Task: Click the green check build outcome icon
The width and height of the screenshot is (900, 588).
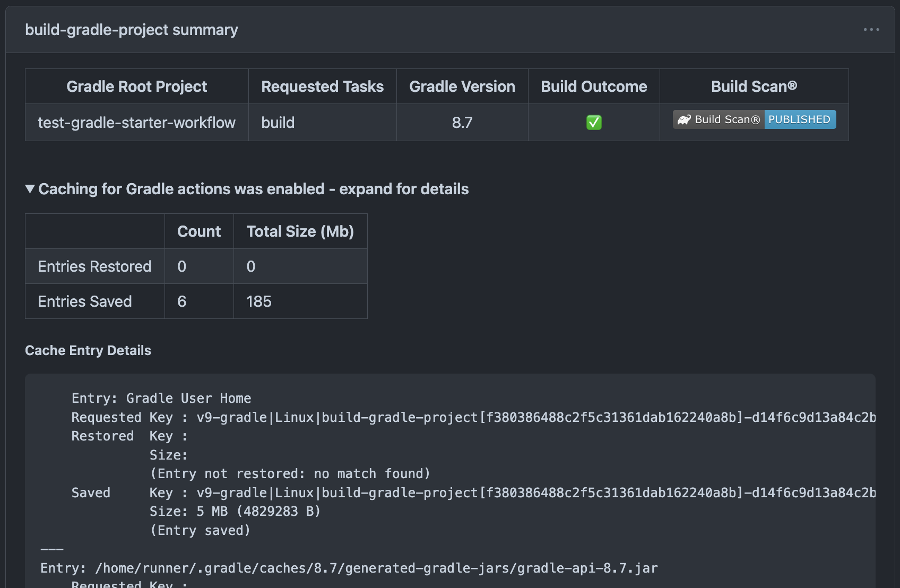Action: pyautogui.click(x=594, y=123)
